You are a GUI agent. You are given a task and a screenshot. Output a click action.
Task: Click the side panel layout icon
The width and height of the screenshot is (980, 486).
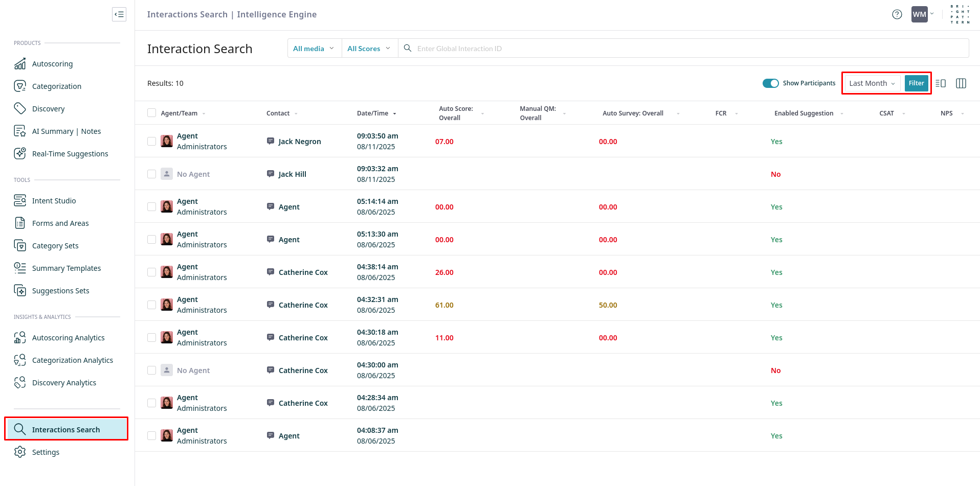940,83
